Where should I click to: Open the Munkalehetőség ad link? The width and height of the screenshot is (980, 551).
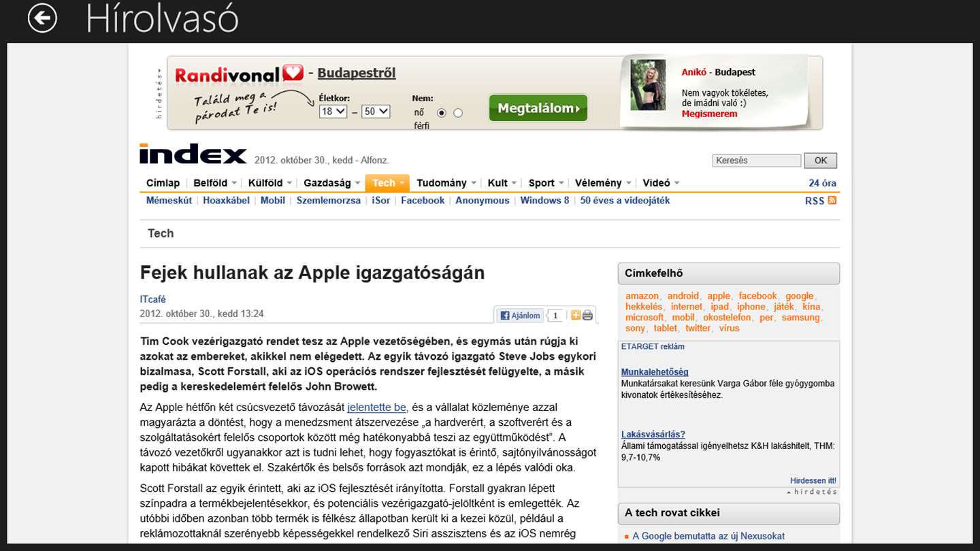coord(655,372)
